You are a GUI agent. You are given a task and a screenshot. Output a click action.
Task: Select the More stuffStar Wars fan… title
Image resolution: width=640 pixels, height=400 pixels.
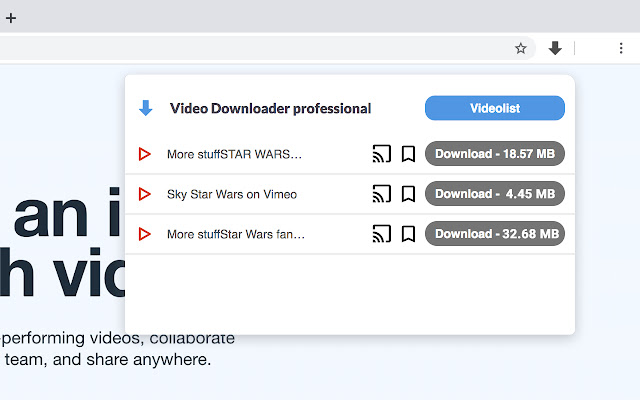pos(236,234)
